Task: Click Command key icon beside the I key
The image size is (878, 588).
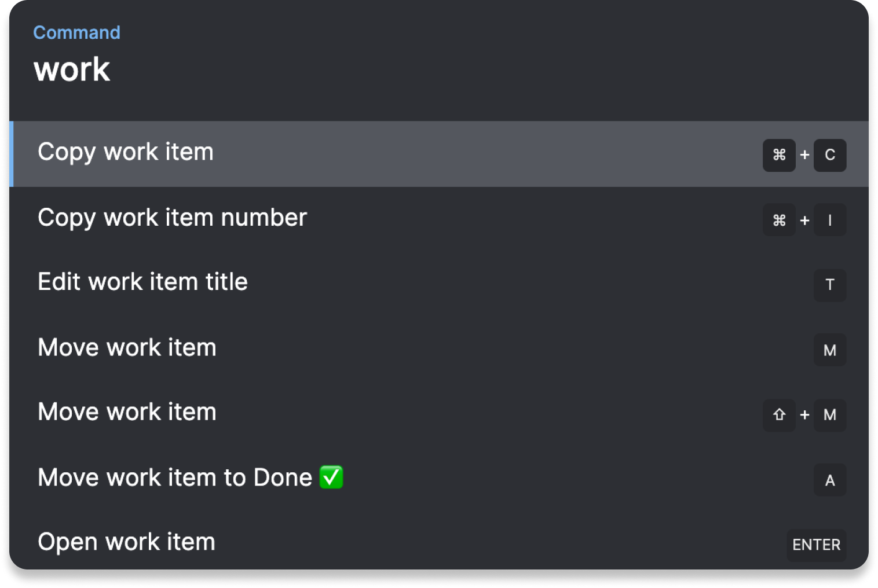Action: point(779,220)
